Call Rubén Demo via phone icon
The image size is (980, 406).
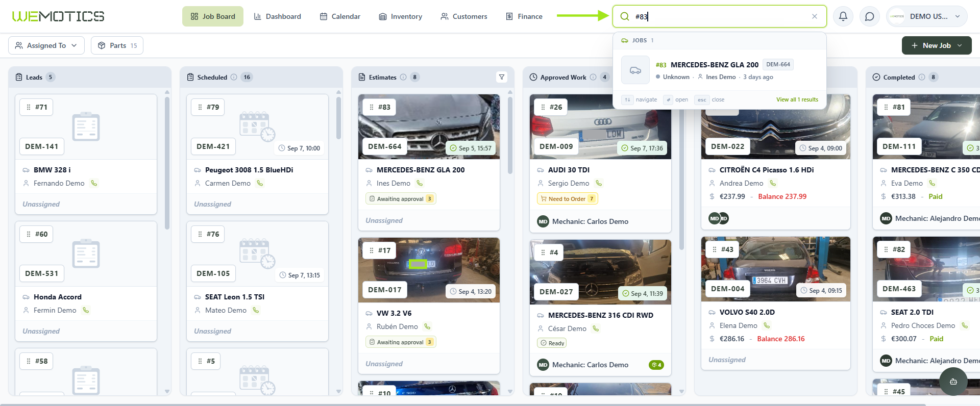pos(427,326)
